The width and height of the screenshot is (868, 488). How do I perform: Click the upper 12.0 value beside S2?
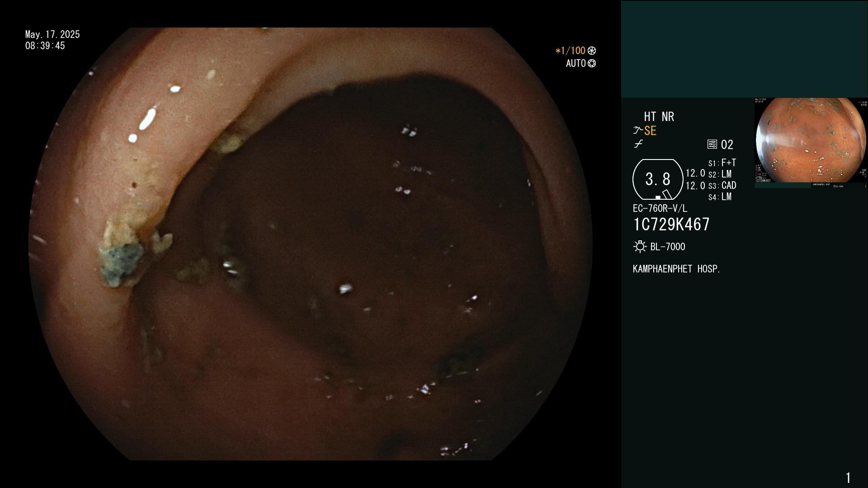[695, 173]
